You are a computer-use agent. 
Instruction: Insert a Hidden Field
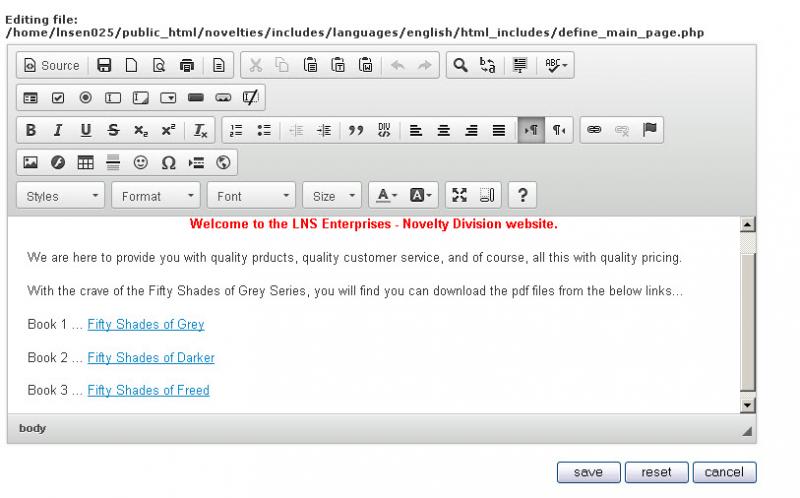click(251, 97)
